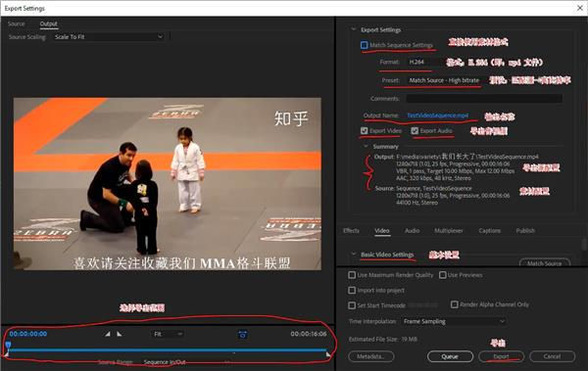
Task: Collapse Basic Video Settings section
Action: pyautogui.click(x=353, y=255)
